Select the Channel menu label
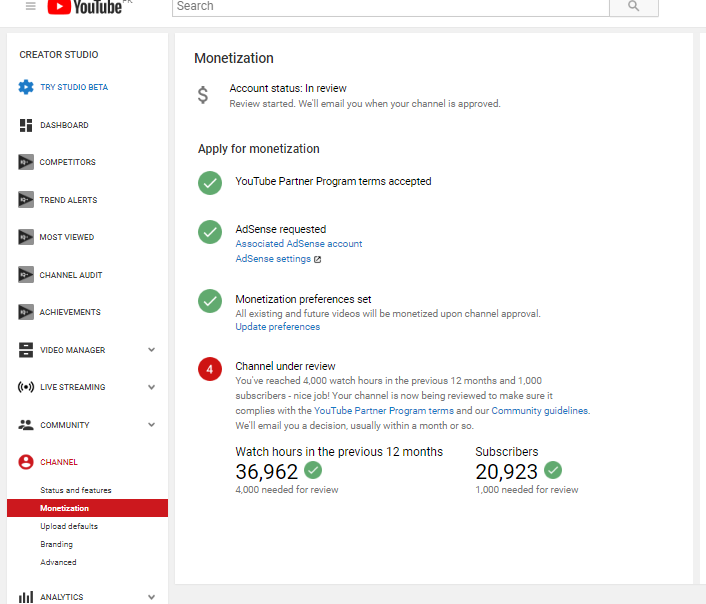706x604 pixels. [x=59, y=462]
